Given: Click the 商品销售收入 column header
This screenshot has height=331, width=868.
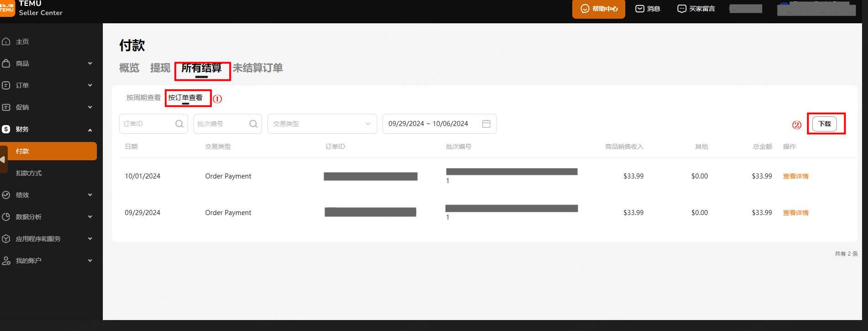Looking at the screenshot, I should pos(624,147).
